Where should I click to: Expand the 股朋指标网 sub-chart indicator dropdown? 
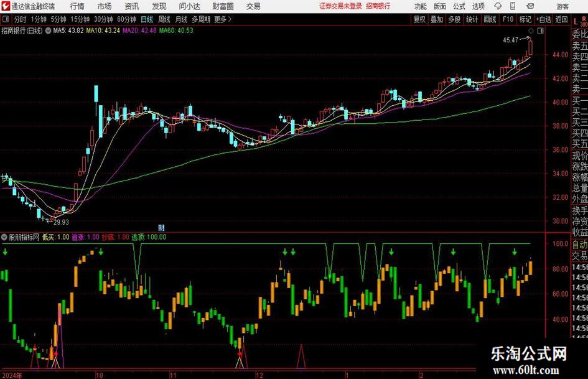coord(4,237)
